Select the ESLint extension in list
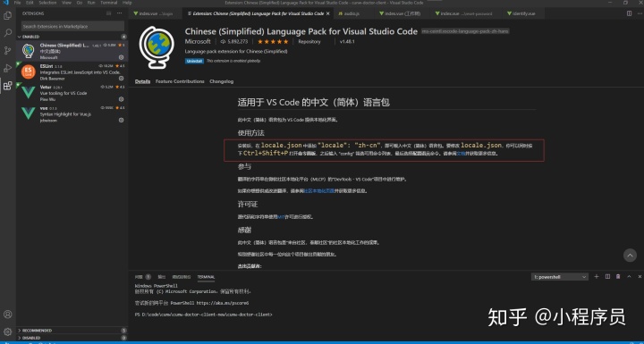 pyautogui.click(x=72, y=71)
